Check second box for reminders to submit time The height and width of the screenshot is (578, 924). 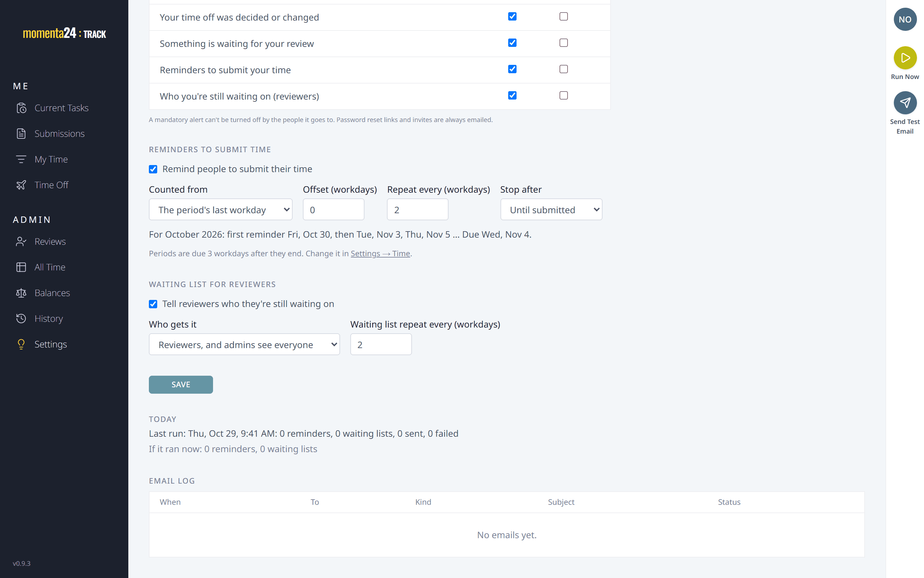coord(564,69)
